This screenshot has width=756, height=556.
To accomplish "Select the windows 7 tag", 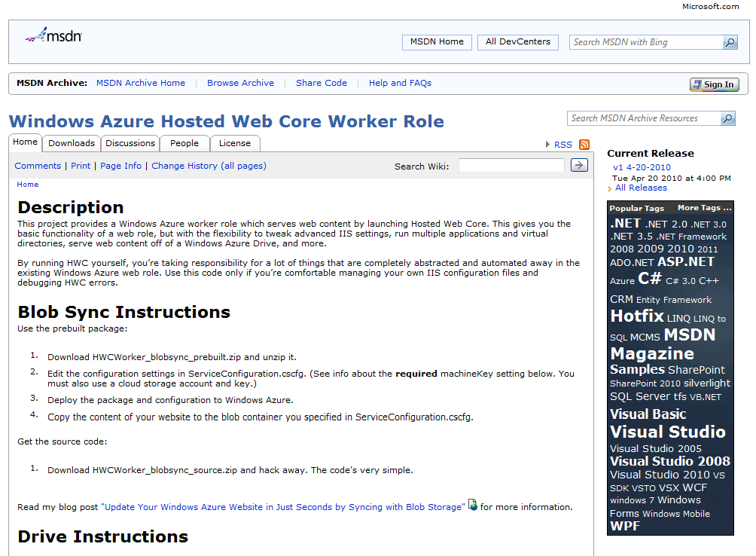I will [x=632, y=500].
